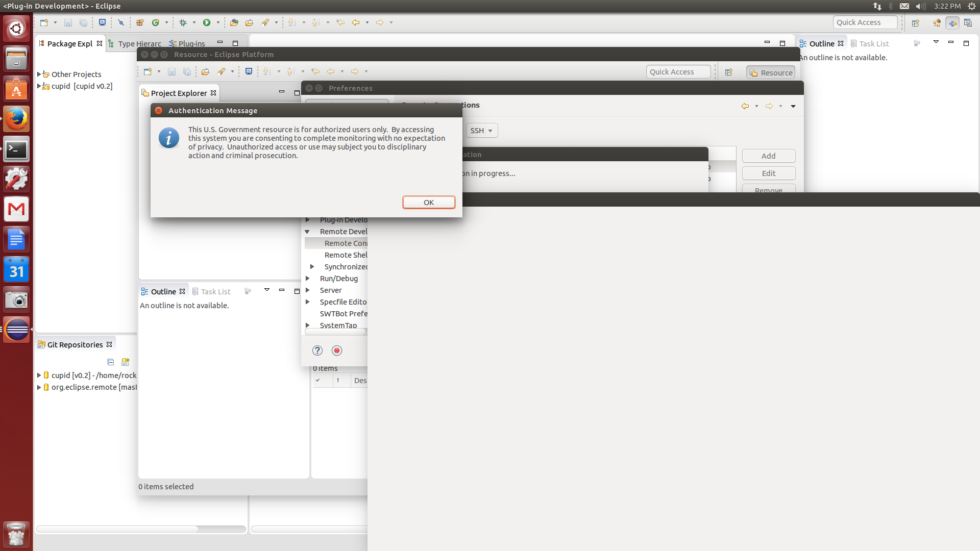980x551 pixels.
Task: Click the New icon in Resource window toolbar
Action: coord(148,71)
